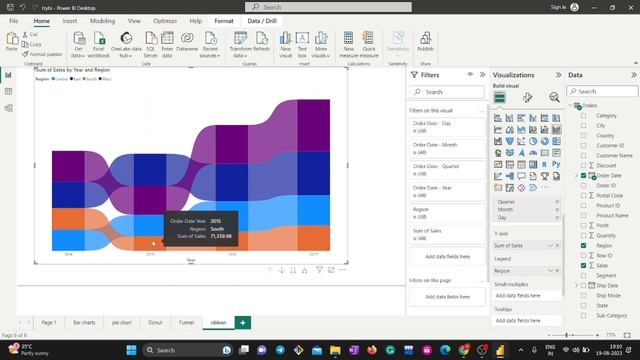The width and height of the screenshot is (640, 360).
Task: Click the West region's purple ribbon at 2017
Action: (x=313, y=126)
